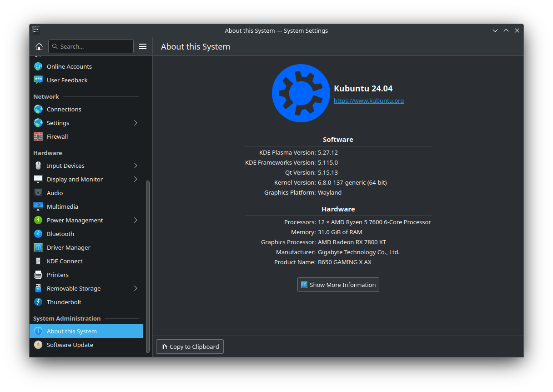Image resolution: width=553 pixels, height=392 pixels.
Task: Select Driver Manager entry
Action: tap(86, 247)
